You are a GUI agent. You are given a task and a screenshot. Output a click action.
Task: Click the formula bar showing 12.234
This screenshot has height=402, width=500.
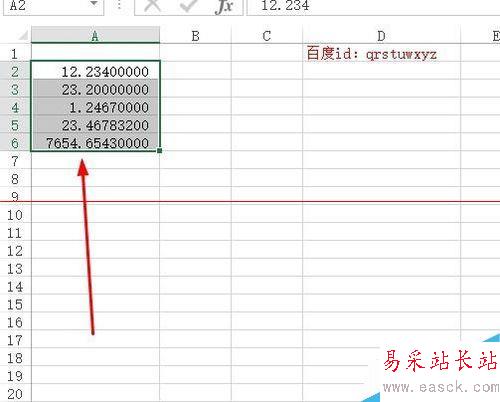pyautogui.click(x=373, y=6)
